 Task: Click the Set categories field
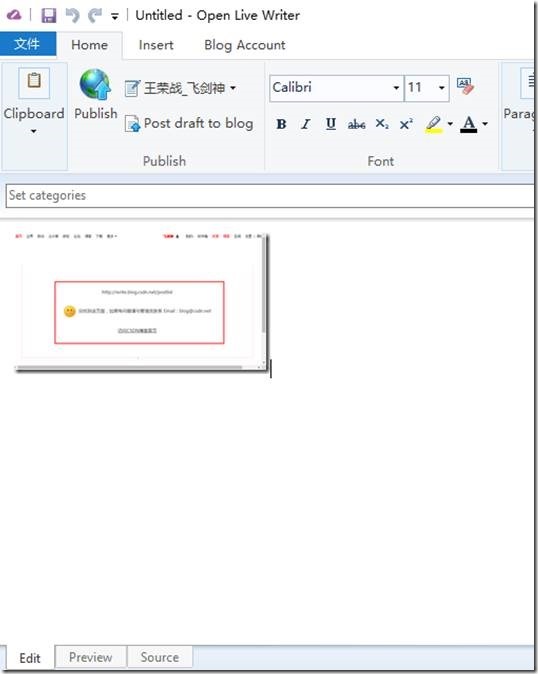(269, 196)
